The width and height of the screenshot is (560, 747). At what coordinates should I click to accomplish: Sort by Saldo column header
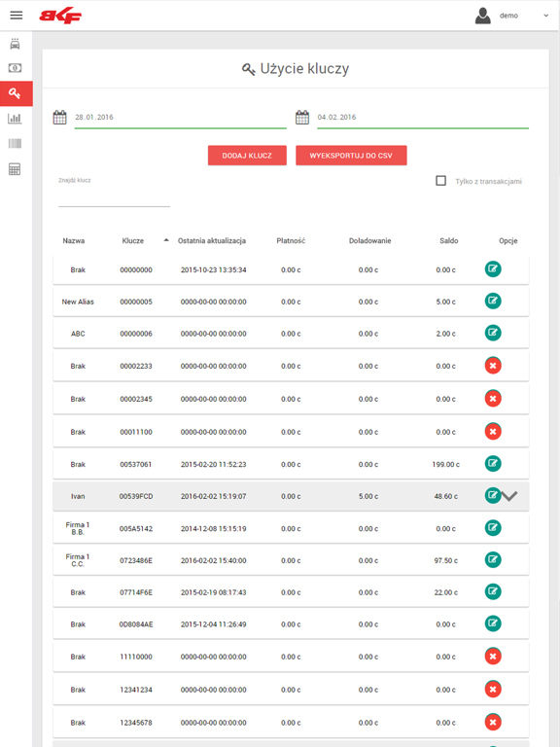(448, 240)
